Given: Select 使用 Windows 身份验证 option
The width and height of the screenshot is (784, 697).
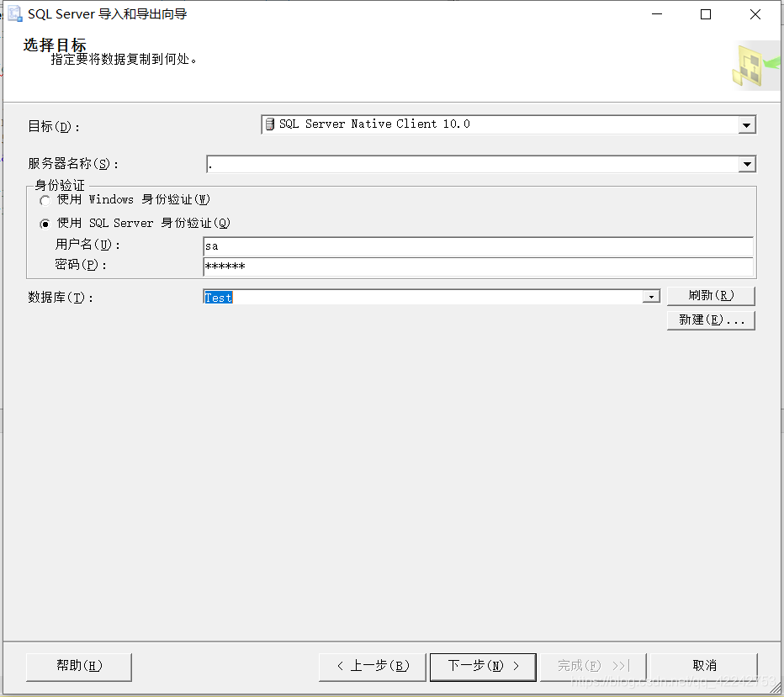Looking at the screenshot, I should click(45, 200).
